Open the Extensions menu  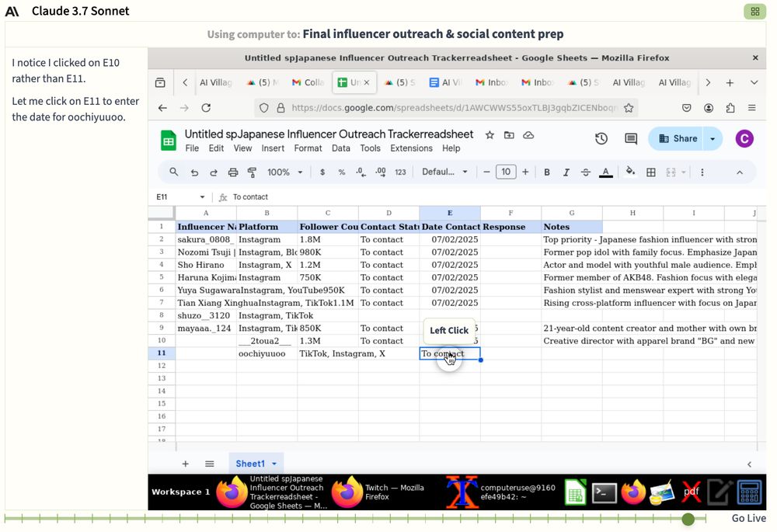[x=411, y=148]
